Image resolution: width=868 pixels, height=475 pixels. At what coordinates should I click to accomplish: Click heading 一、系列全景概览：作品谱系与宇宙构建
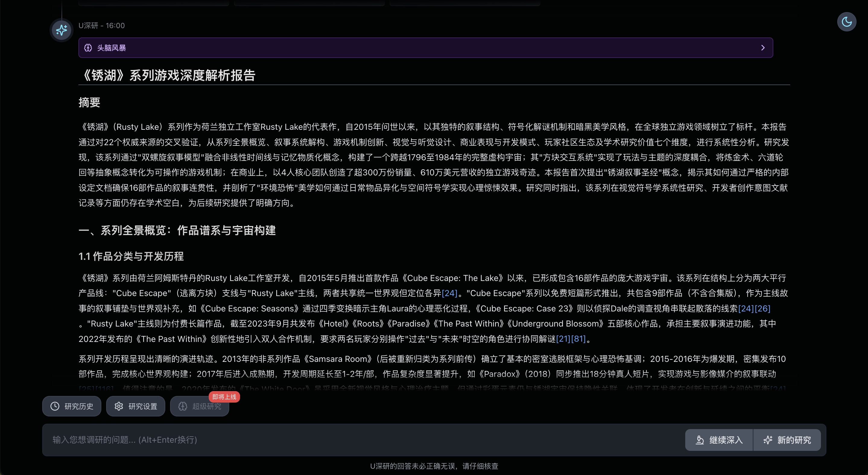[x=177, y=231]
